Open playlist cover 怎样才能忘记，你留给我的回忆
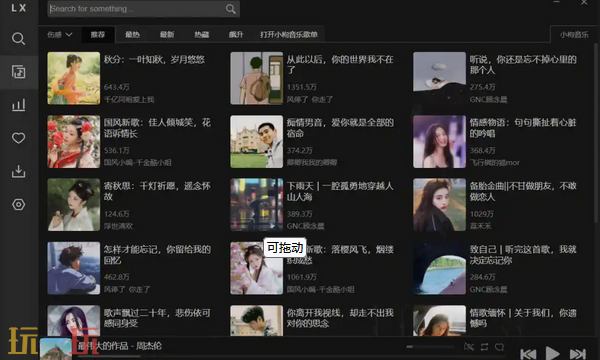Viewport: 600px width, 360px height. click(x=73, y=268)
